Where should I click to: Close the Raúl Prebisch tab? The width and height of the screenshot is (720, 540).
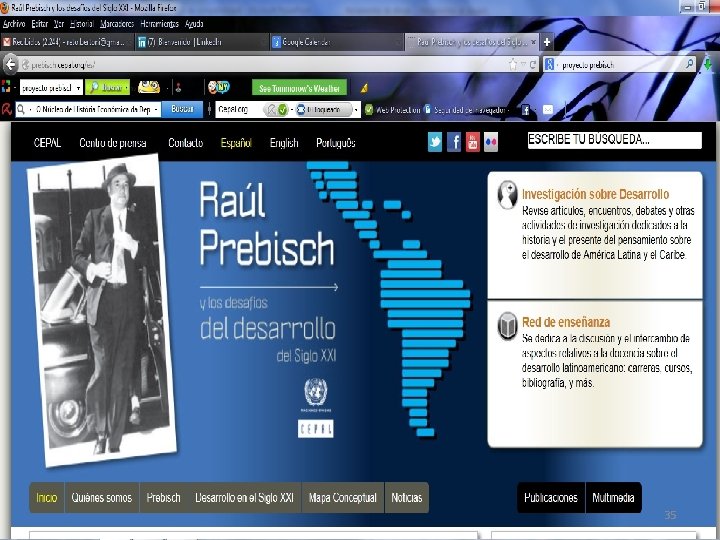533,42
